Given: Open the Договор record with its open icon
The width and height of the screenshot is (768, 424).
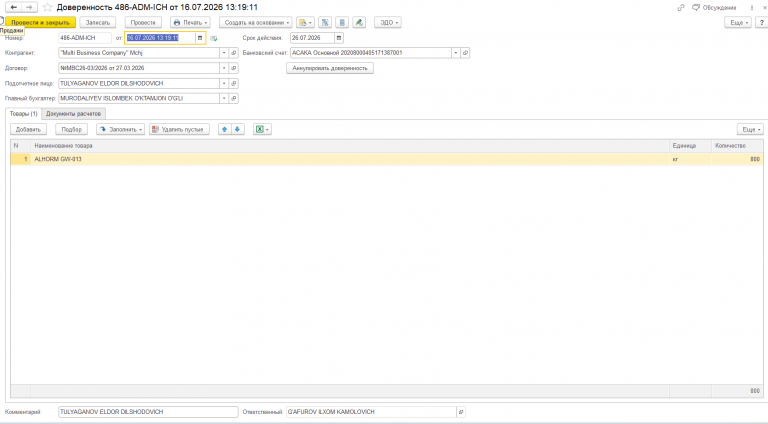Looking at the screenshot, I should click(x=234, y=68).
